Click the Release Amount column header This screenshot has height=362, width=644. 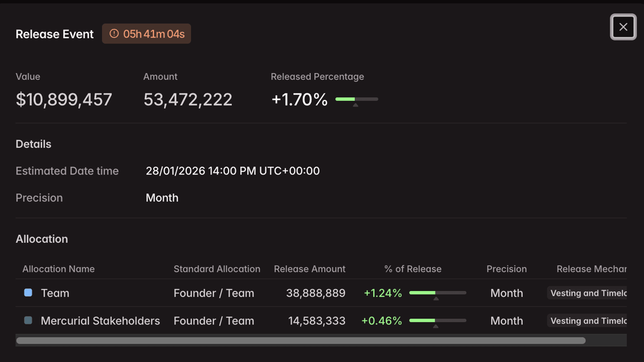coord(310,269)
